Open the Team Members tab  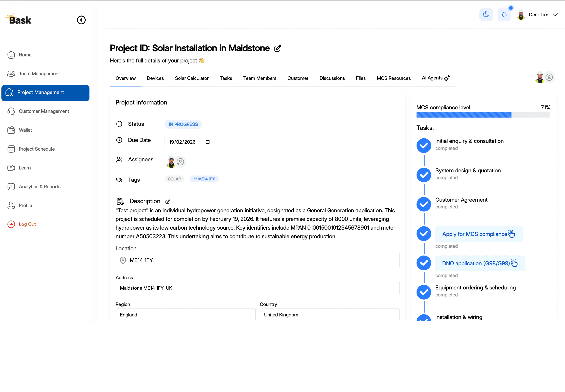point(260,78)
